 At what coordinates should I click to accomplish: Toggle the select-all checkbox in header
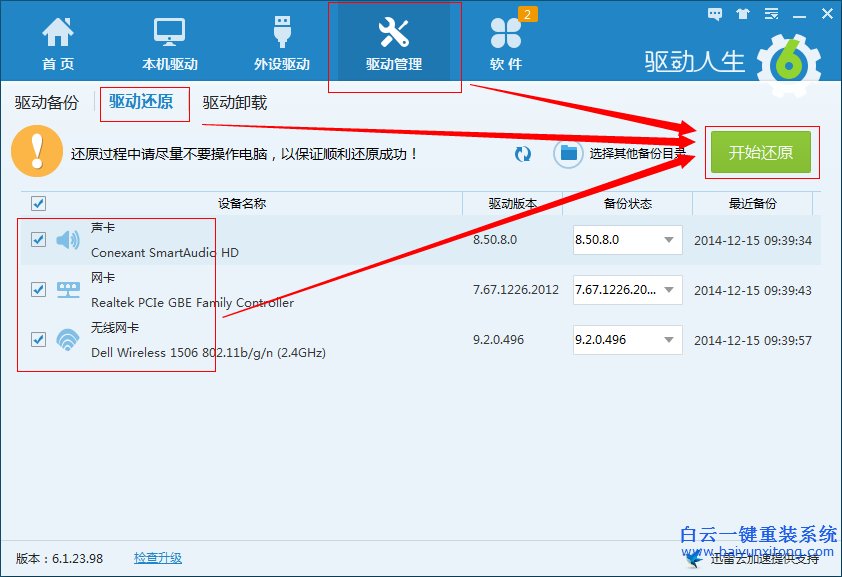click(x=38, y=203)
